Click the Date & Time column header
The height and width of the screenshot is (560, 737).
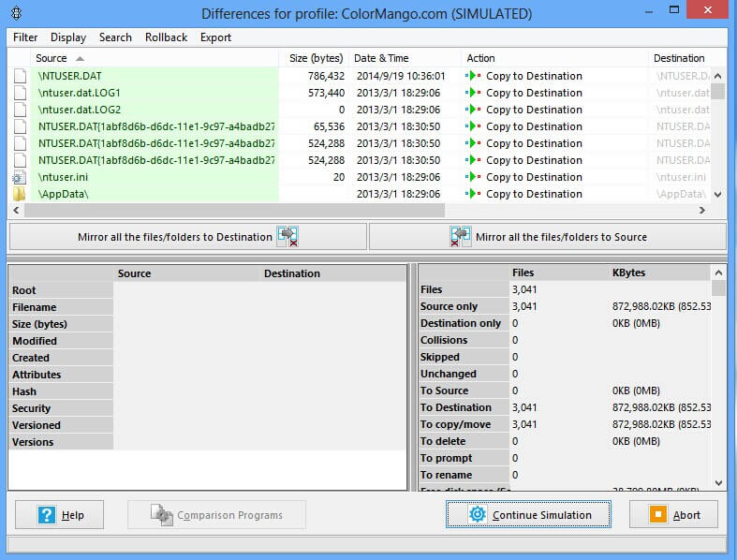[x=381, y=58]
